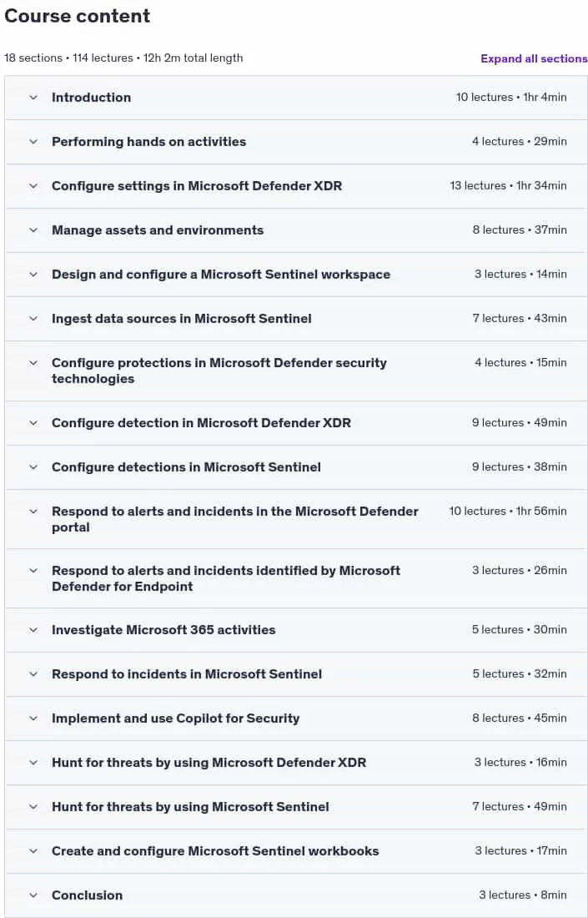Expand the Introduction section chevron
588x918 pixels.
point(33,97)
